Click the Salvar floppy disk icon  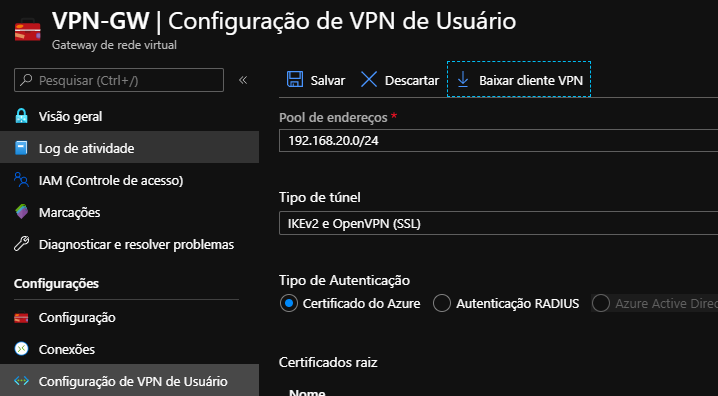[x=294, y=80]
